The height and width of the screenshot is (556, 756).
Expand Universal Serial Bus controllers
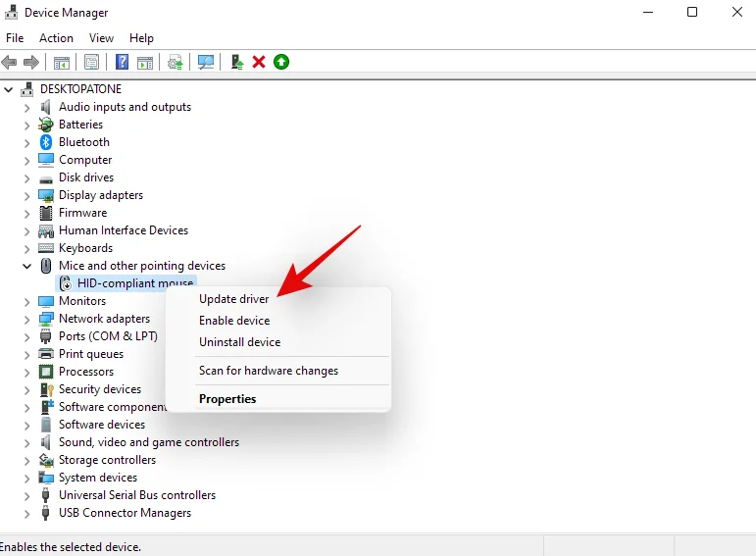pyautogui.click(x=27, y=496)
